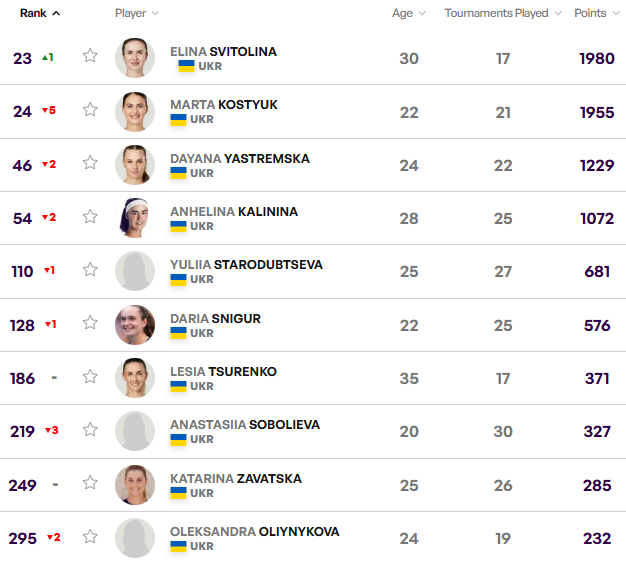Viewport: 626px width, 564px height.
Task: Click the Ukraine flag beside Dayana Yastremska
Action: click(x=179, y=173)
